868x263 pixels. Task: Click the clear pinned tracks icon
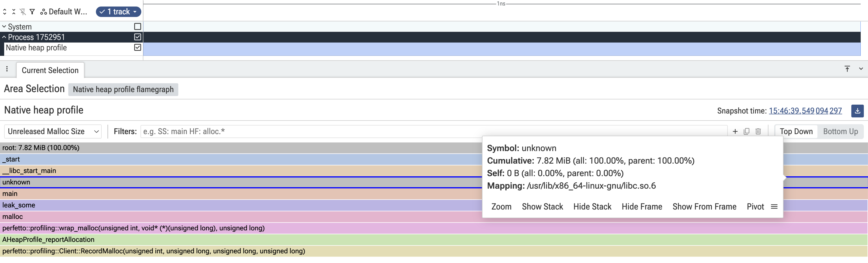tap(23, 12)
